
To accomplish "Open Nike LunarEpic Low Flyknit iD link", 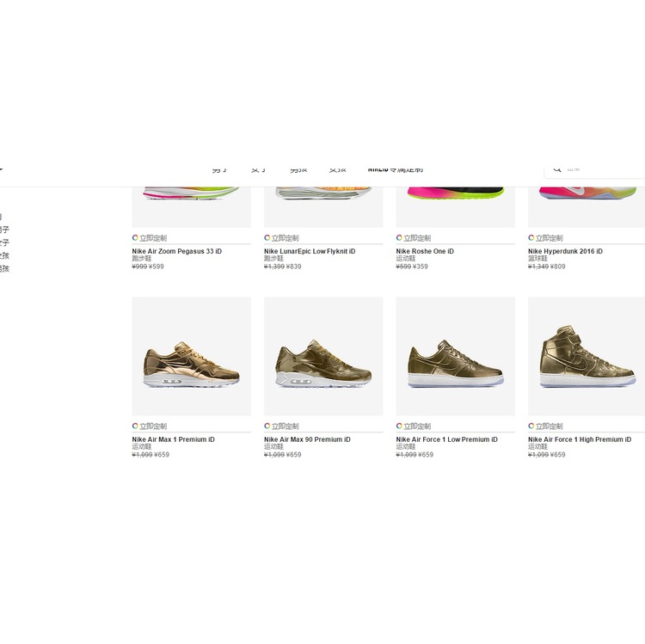I will point(310,251).
